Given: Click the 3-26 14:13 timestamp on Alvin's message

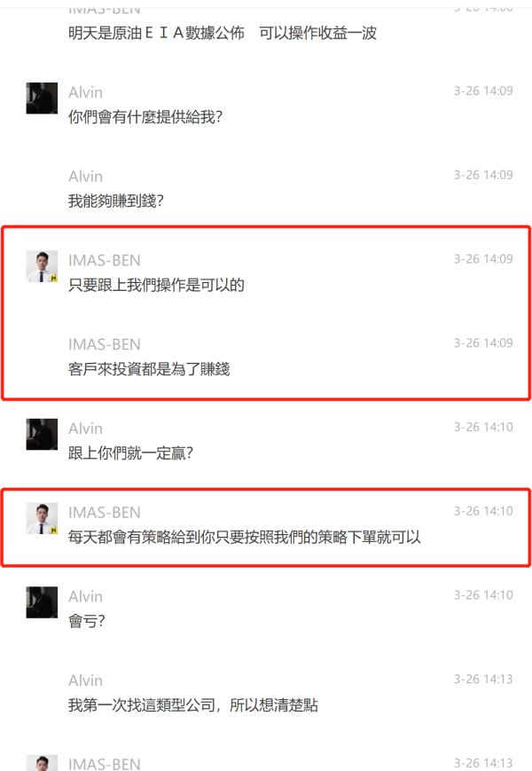Looking at the screenshot, I should tap(483, 679).
